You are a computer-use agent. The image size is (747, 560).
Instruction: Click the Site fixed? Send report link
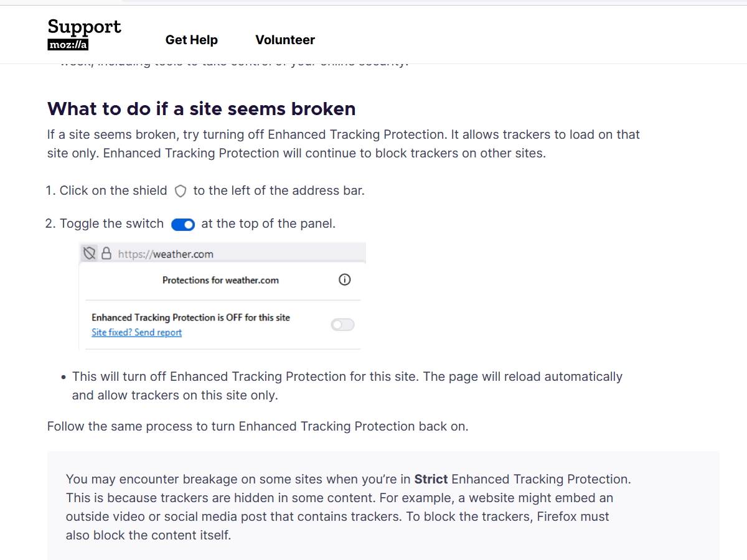pyautogui.click(x=136, y=332)
